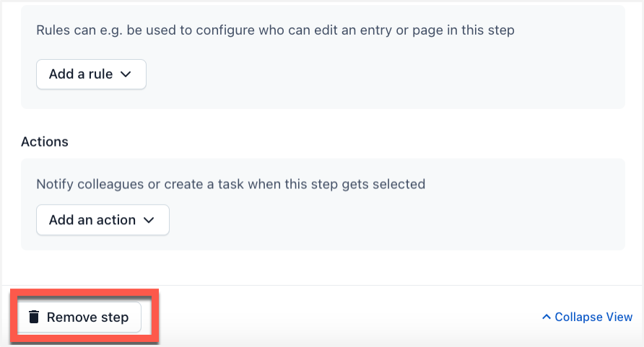Open the Add a rule dropdown

point(91,74)
